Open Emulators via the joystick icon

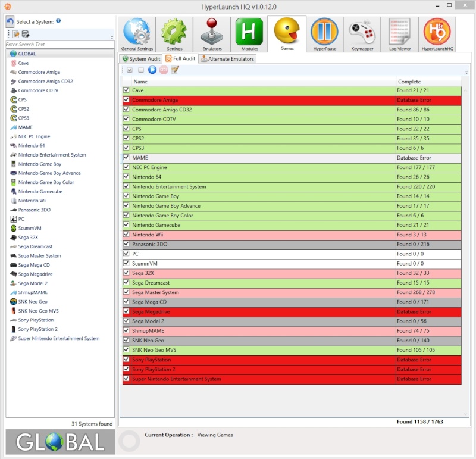[212, 32]
